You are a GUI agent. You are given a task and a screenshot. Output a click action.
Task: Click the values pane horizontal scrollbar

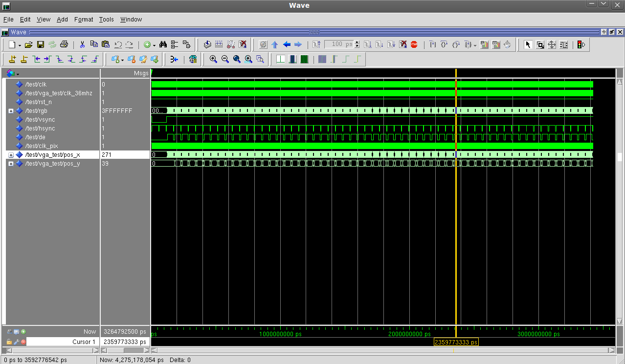tap(126, 350)
